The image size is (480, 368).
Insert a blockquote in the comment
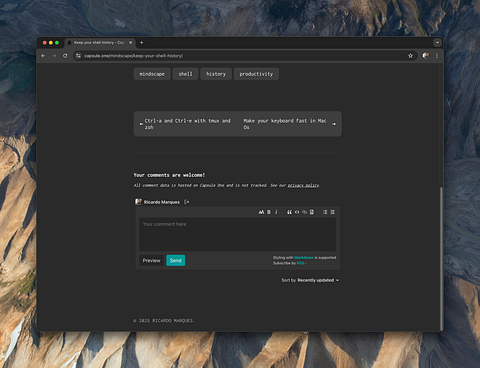pos(289,212)
